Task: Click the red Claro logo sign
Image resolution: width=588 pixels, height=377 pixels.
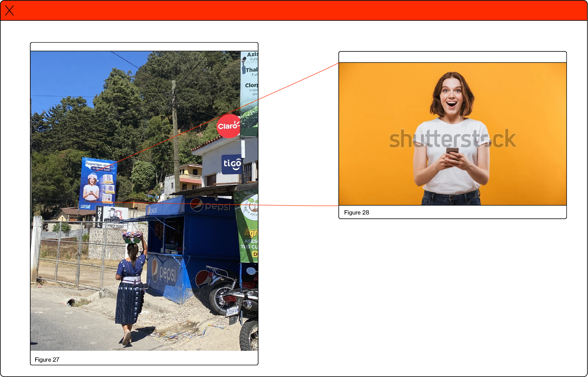Action: pyautogui.click(x=228, y=126)
